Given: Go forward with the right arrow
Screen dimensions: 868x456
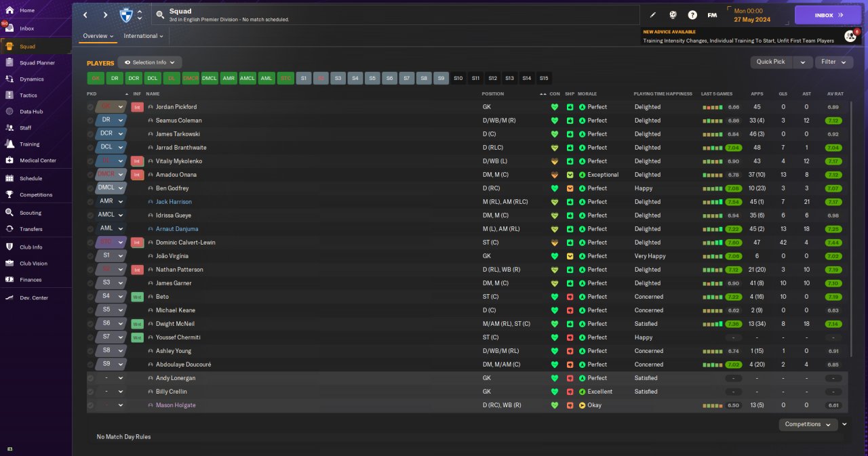Looking at the screenshot, I should pos(105,14).
